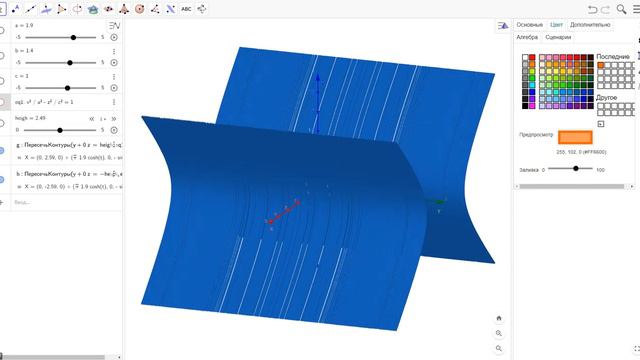Toggle visibility of slider b = 1.4
This screenshot has width=640, height=360.
pyautogui.click(x=2, y=56)
